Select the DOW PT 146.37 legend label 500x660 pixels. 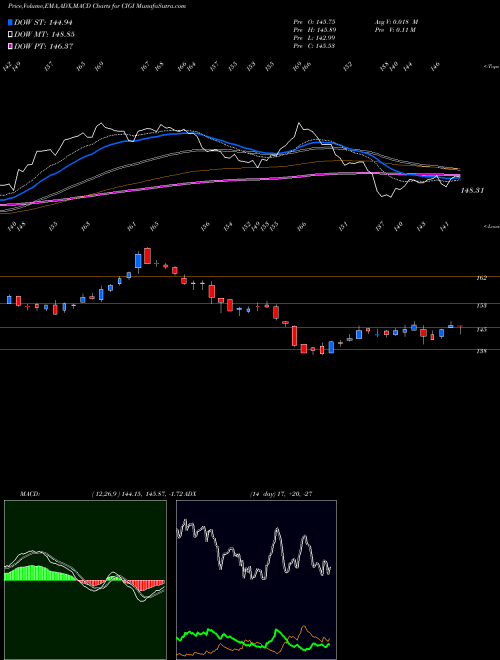coord(44,46)
